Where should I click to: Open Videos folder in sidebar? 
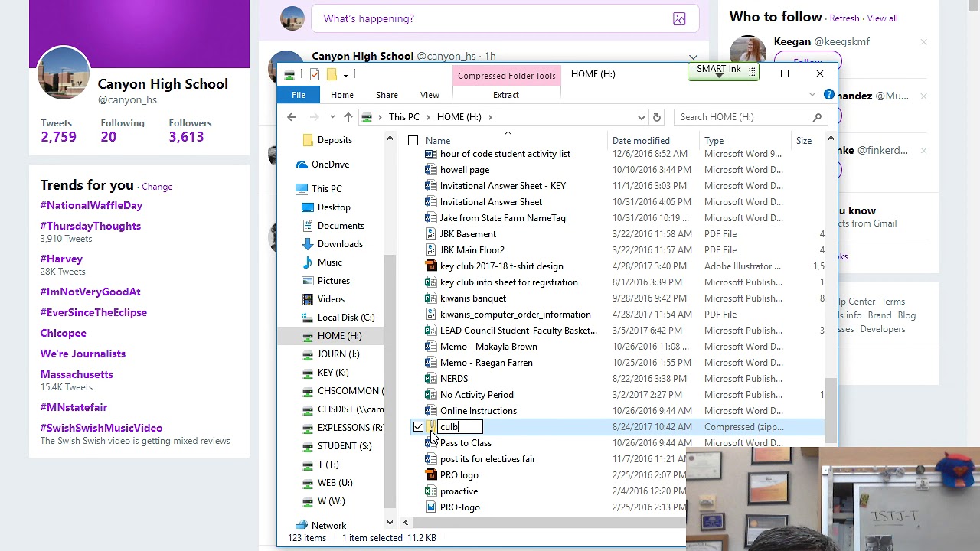(331, 299)
